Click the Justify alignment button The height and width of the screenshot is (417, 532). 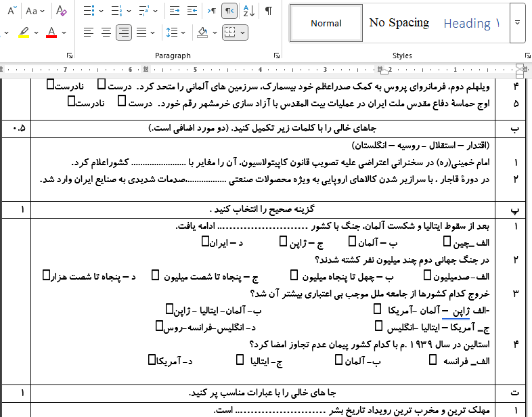click(x=141, y=32)
